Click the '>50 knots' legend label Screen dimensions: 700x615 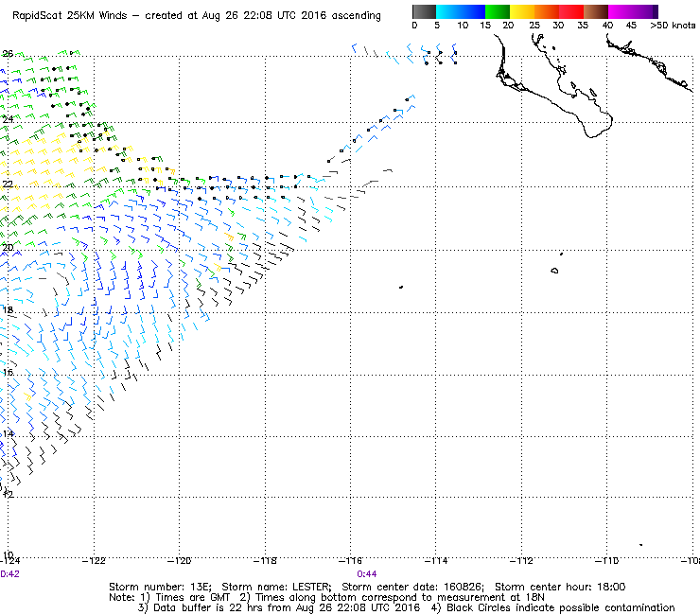(x=673, y=26)
